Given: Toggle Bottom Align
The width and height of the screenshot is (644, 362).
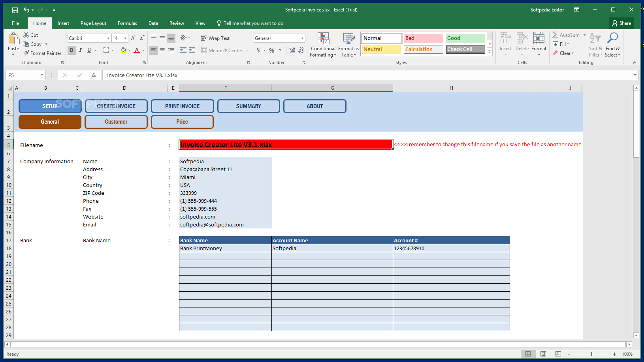Looking at the screenshot, I should [171, 38].
